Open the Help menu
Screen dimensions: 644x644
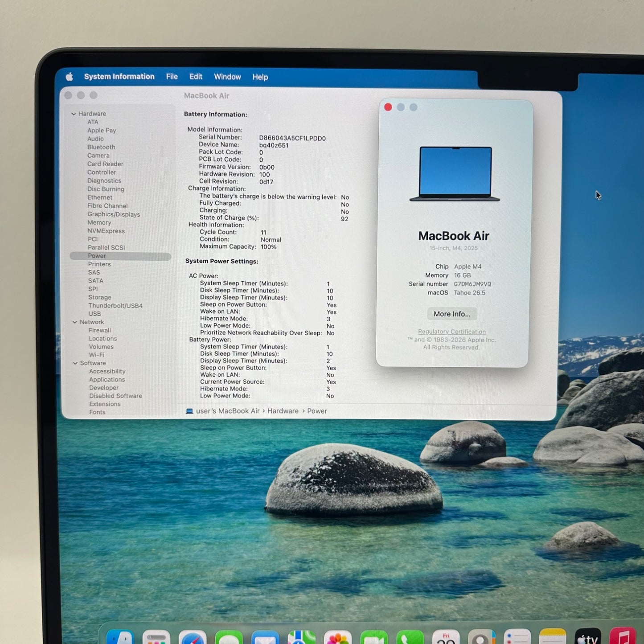(260, 77)
